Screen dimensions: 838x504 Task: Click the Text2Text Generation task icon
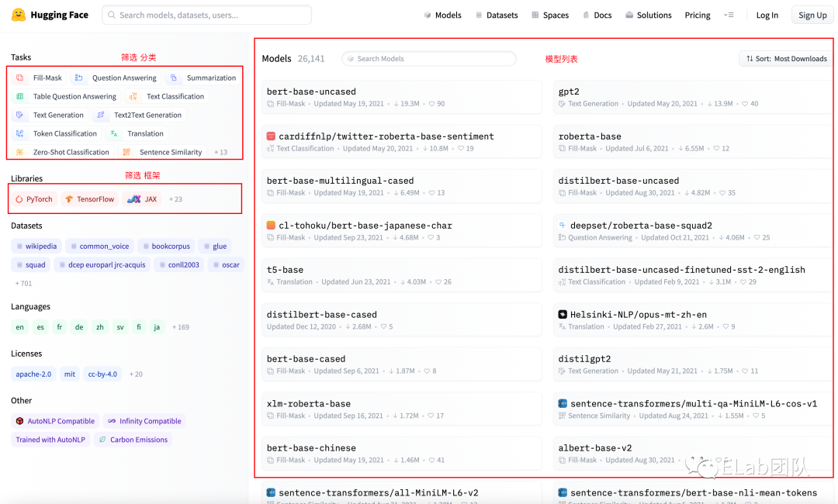coord(100,116)
